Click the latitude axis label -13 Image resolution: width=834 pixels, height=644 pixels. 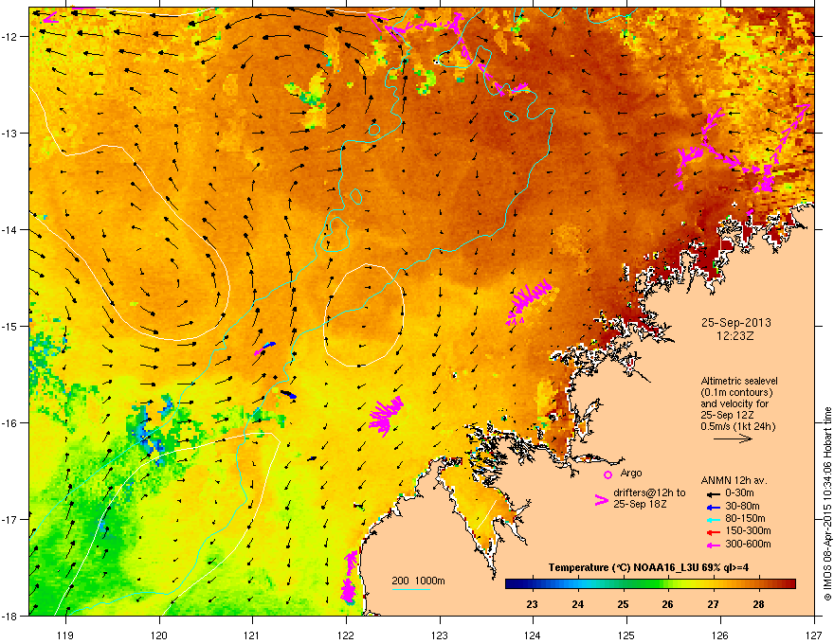tap(10, 133)
